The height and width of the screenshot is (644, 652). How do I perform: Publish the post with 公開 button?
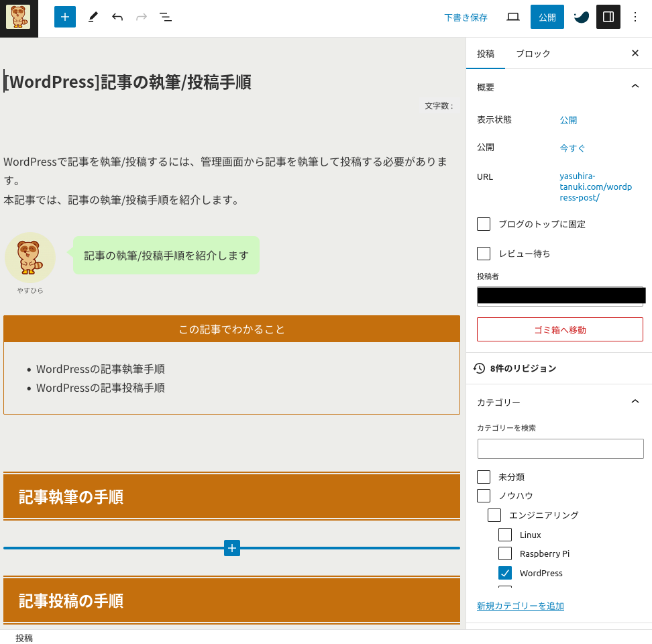[x=547, y=17]
